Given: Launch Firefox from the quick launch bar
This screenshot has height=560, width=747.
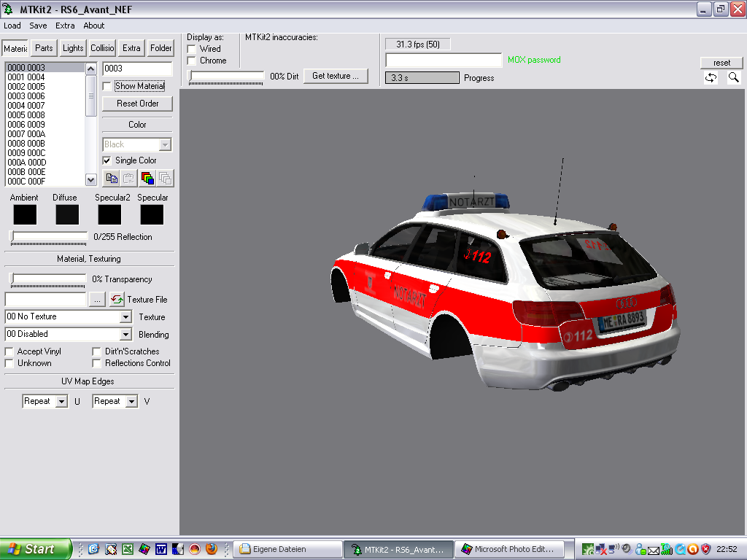Looking at the screenshot, I should [212, 549].
